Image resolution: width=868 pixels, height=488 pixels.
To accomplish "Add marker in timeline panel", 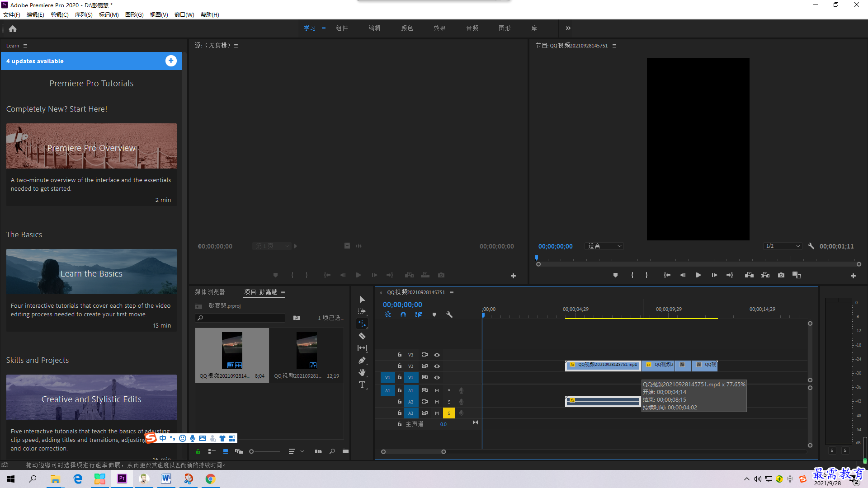I will tap(434, 314).
